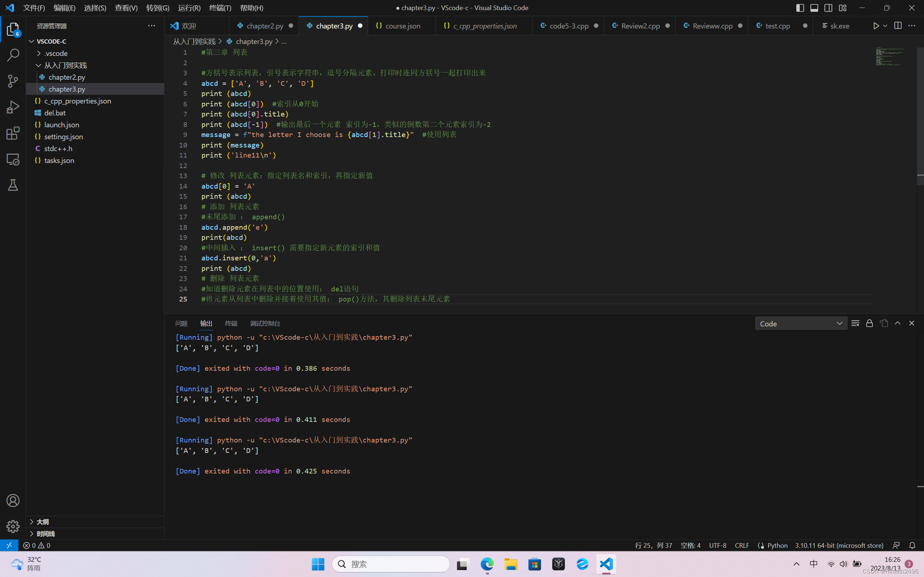This screenshot has height=577, width=924.
Task: Open the Search view in the activity bar
Action: [x=13, y=55]
